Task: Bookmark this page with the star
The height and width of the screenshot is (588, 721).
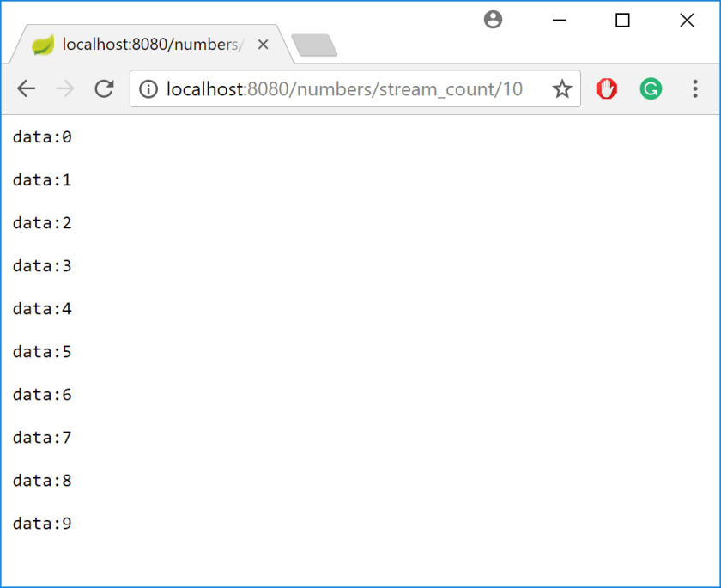Action: (x=562, y=88)
